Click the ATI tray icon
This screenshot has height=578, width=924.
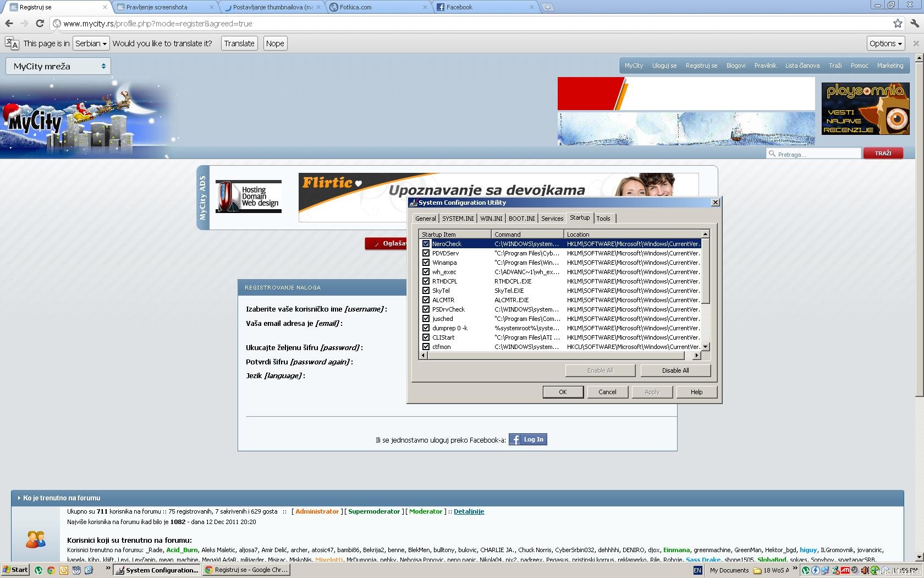click(845, 570)
